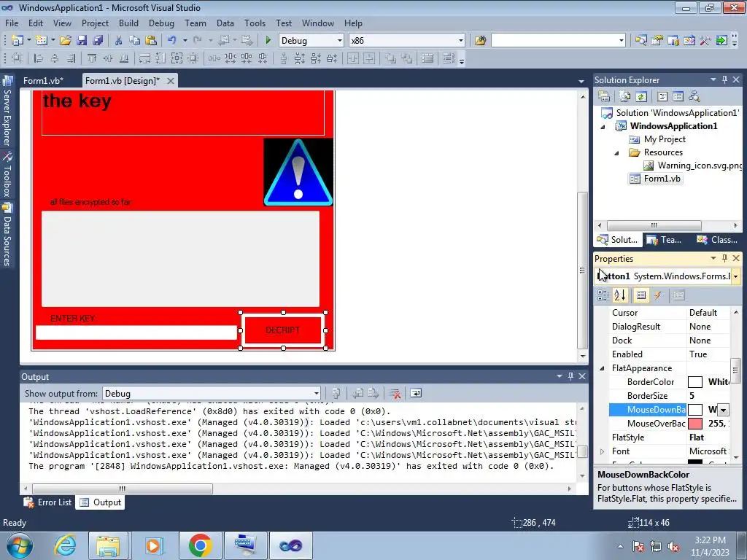
Task: Pin the Properties panel with the auto-hide icon
Action: point(724,258)
